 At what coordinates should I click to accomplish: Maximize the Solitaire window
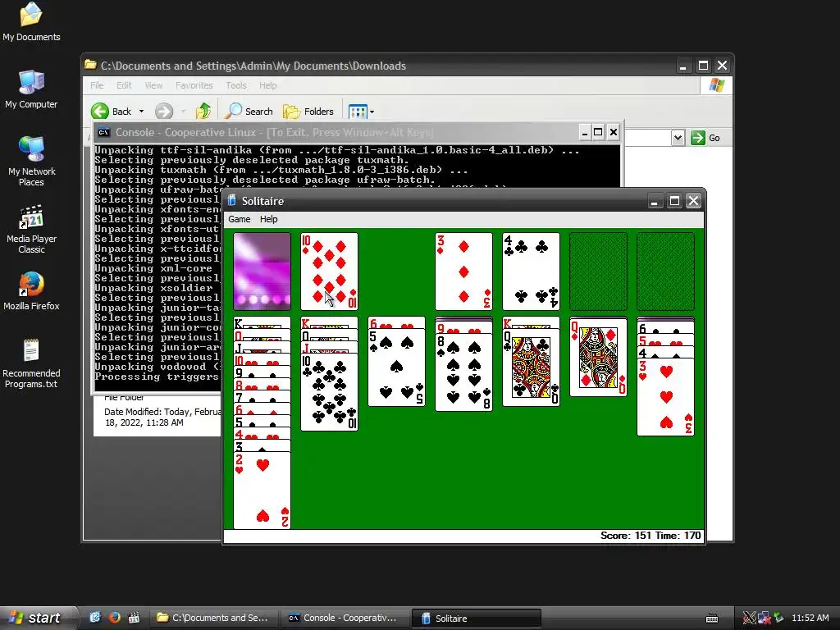point(674,201)
